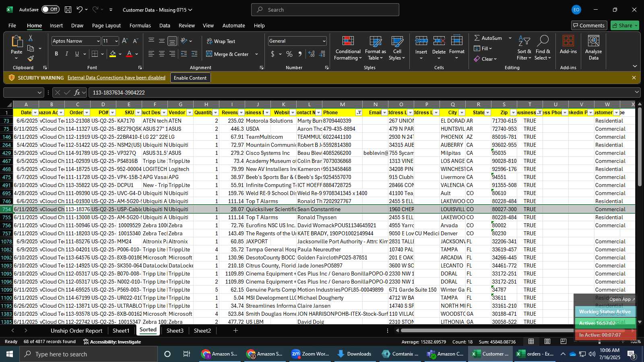Apply Bold formatting
The height and width of the screenshot is (362, 644).
click(x=56, y=54)
